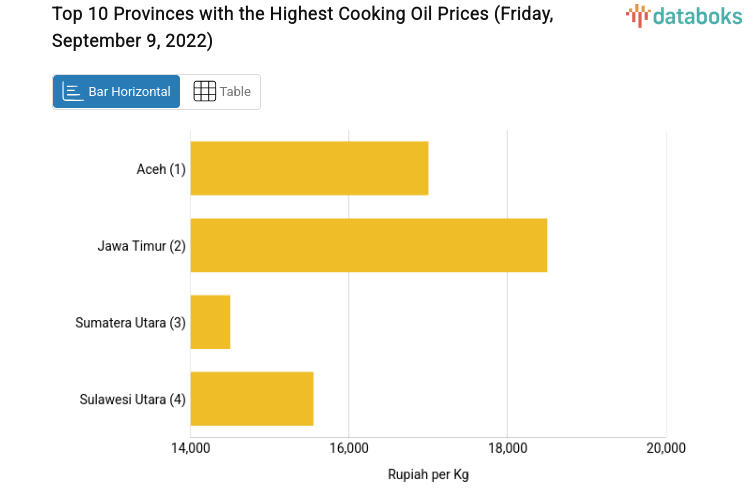This screenshot has width=753, height=498.
Task: Switch to the Bar Horizontal view tab
Action: (x=117, y=92)
